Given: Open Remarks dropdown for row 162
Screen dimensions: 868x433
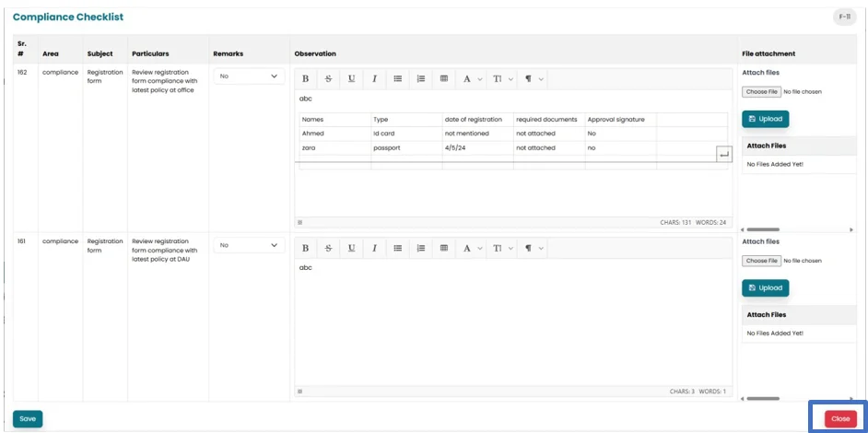Looking at the screenshot, I should [250, 76].
